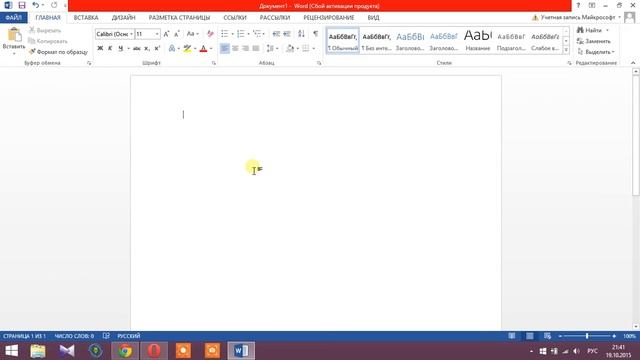Expand the styles gallery more arrow

[x=566, y=50]
